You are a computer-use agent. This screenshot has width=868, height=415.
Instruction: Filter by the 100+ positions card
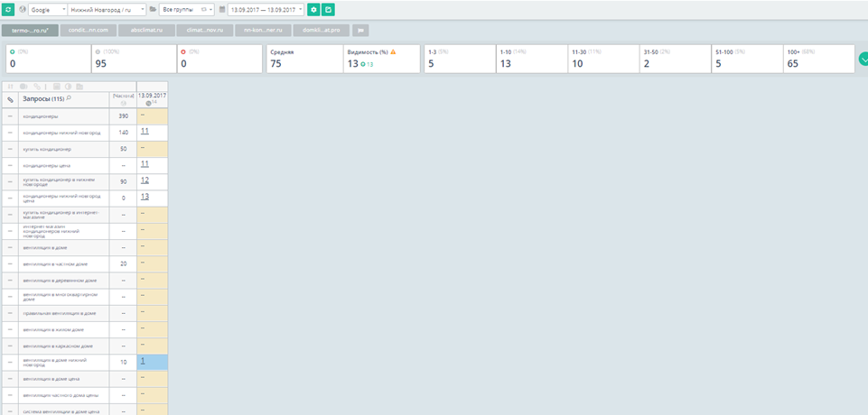[x=819, y=59]
